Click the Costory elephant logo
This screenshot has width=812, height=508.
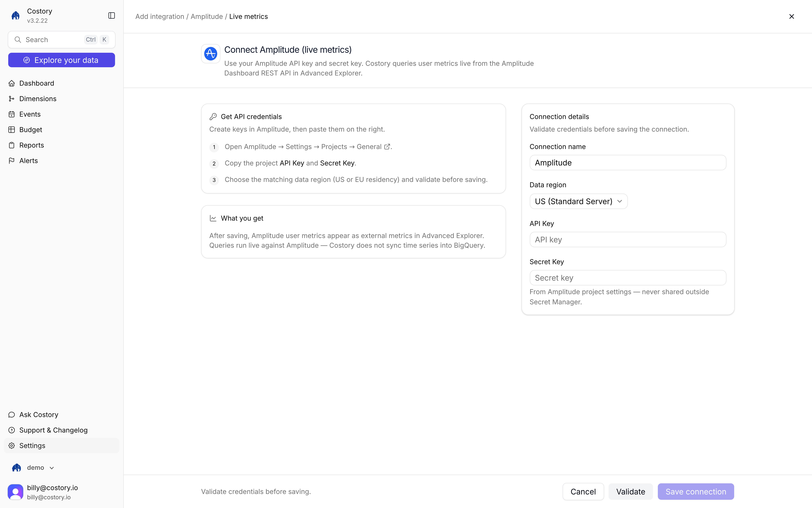(x=15, y=15)
